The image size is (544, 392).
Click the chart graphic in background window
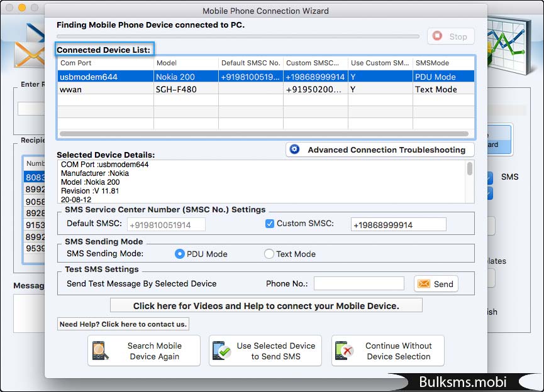[x=509, y=45]
